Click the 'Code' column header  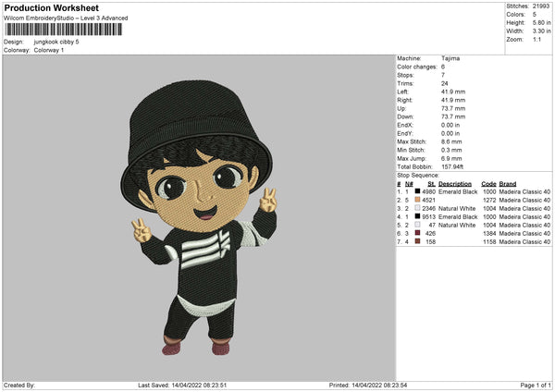(x=488, y=184)
